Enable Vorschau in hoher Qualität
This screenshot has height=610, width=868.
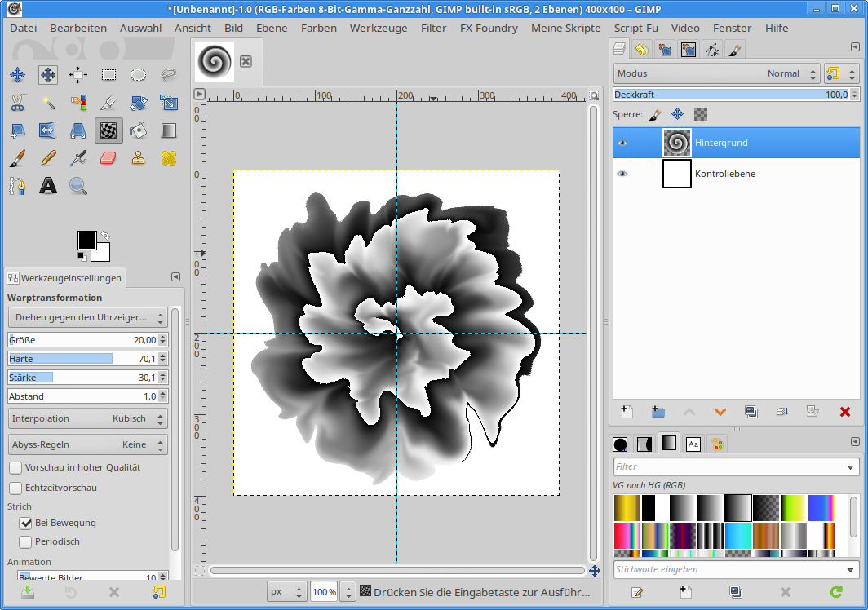(x=15, y=467)
